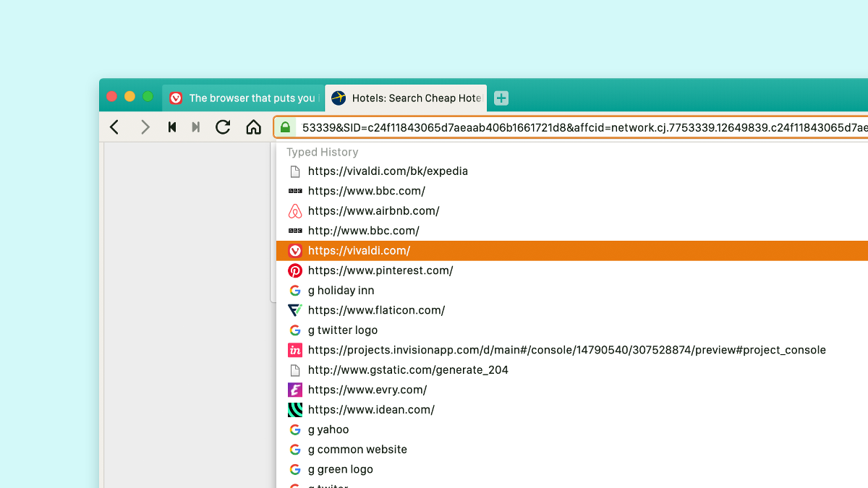Screen dimensions: 868x488
Task: Click the Airbnb favicon in history
Action: click(x=294, y=211)
